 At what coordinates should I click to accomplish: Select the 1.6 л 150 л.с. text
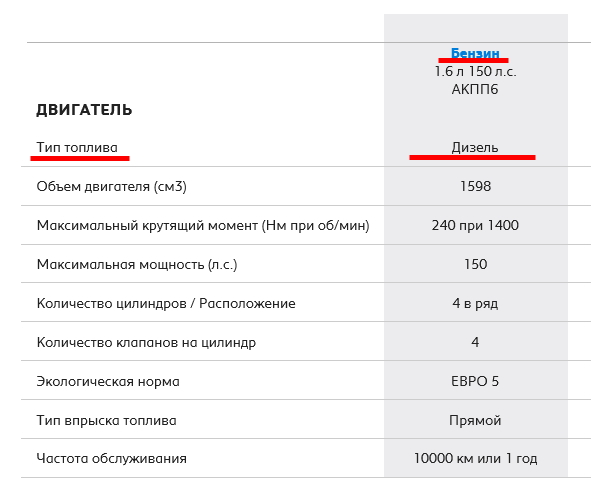point(475,71)
